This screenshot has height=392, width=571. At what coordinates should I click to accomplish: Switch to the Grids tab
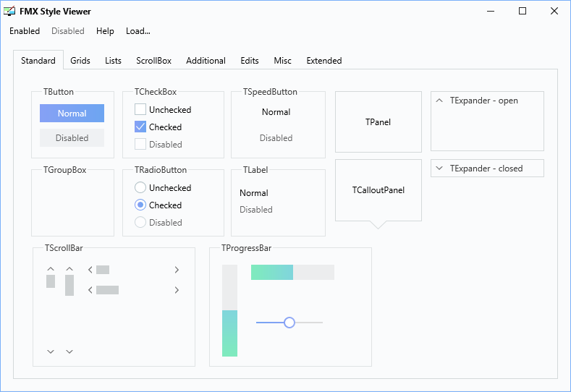[x=80, y=61]
